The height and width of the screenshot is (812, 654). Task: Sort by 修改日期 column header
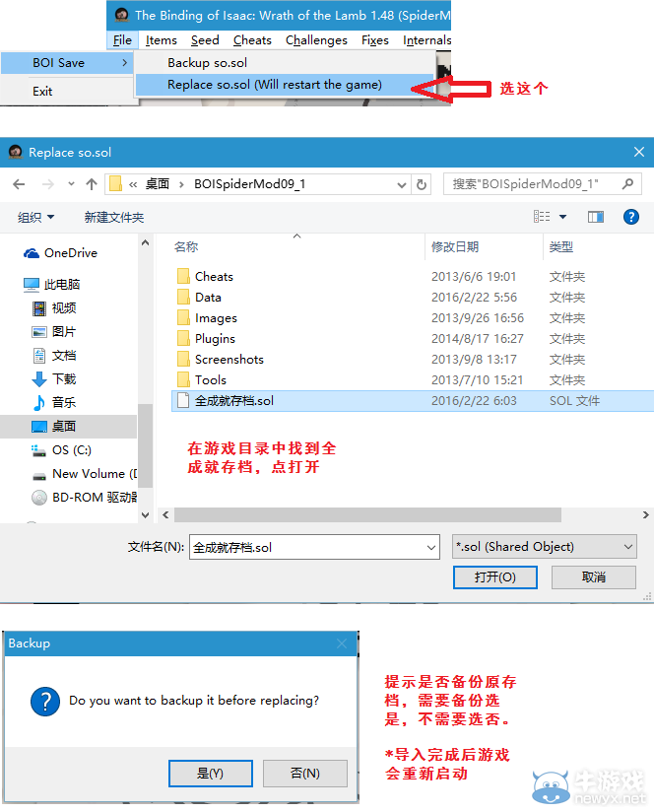pyautogui.click(x=455, y=247)
